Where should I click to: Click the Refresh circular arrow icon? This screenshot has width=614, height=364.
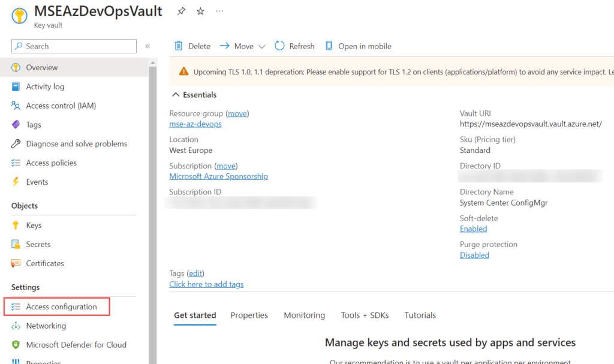(279, 46)
